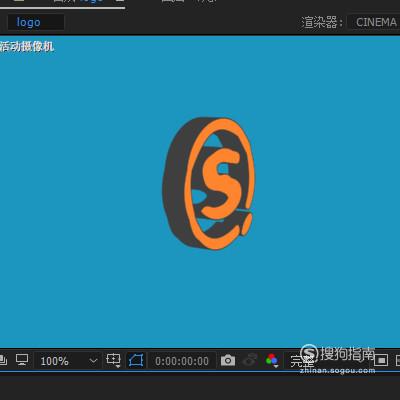400x400 pixels.
Task: Click the 0:00:00:00 current timecode
Action: click(x=182, y=361)
